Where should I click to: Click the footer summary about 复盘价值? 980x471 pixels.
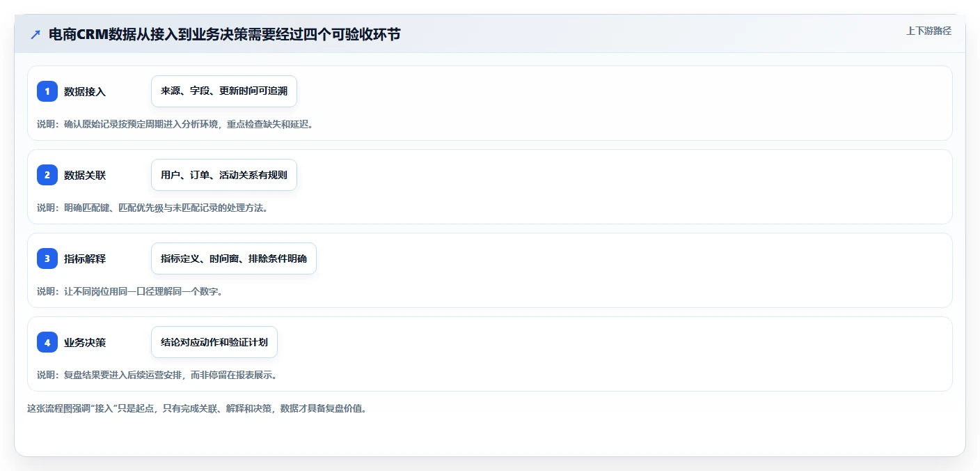(197, 408)
